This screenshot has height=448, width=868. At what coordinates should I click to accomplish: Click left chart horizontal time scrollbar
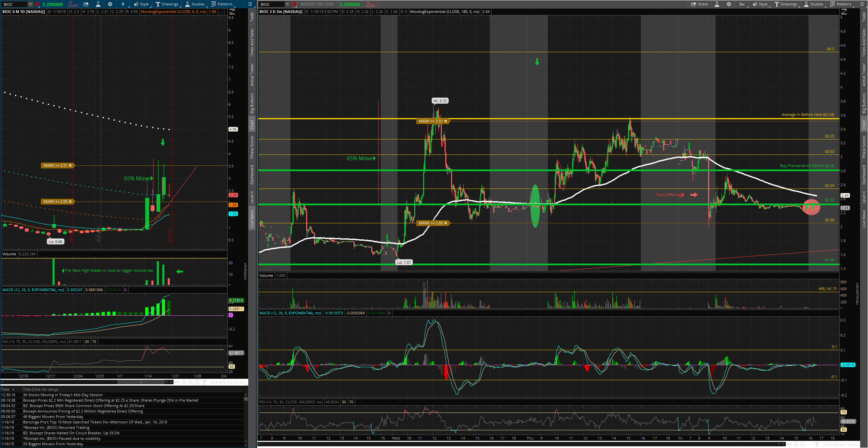click(x=140, y=382)
